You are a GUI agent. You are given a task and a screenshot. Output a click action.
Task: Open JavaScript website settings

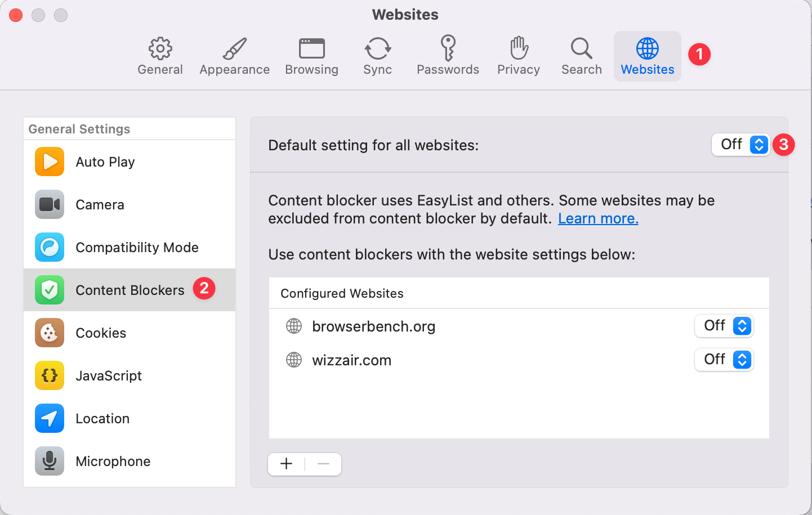coord(108,375)
